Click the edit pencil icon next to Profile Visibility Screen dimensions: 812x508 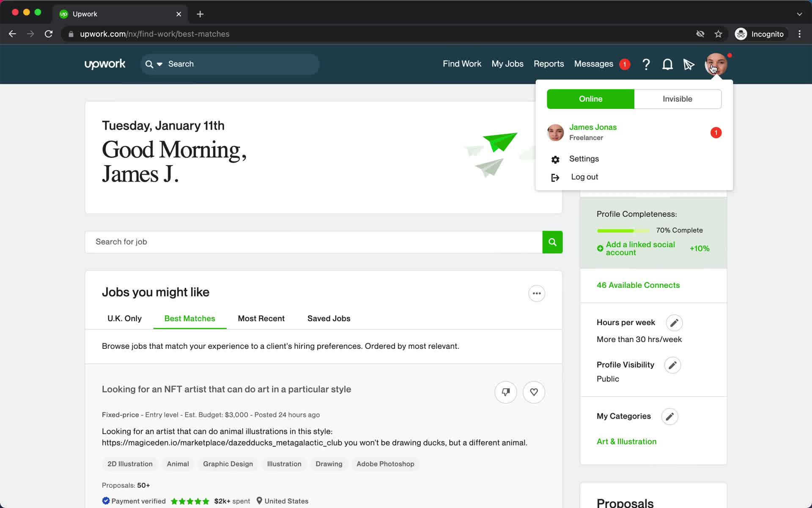[x=672, y=365]
